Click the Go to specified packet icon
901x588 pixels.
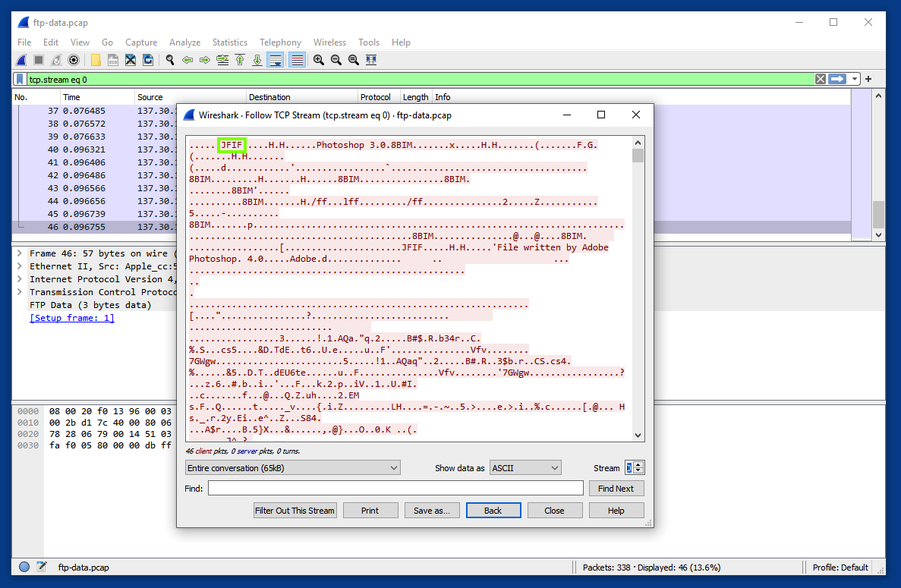click(x=222, y=60)
